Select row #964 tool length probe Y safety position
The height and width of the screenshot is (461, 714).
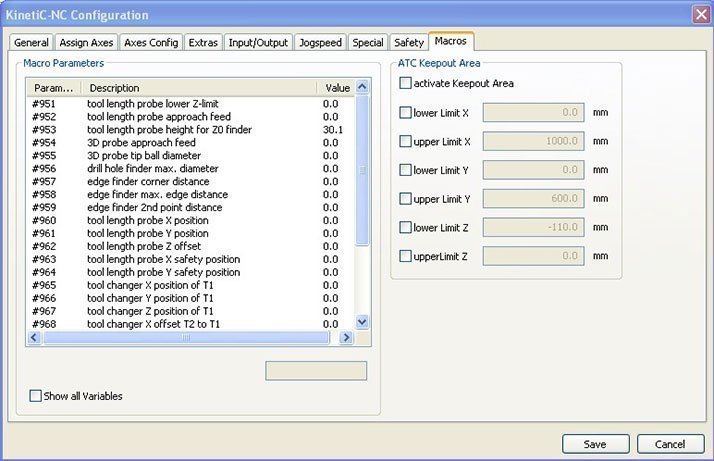[x=190, y=272]
